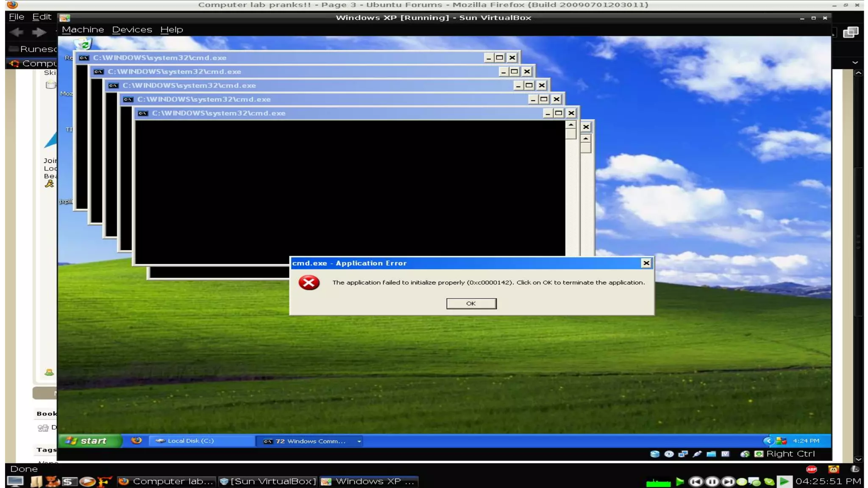Open the Machine menu
868x488 pixels.
[83, 30]
